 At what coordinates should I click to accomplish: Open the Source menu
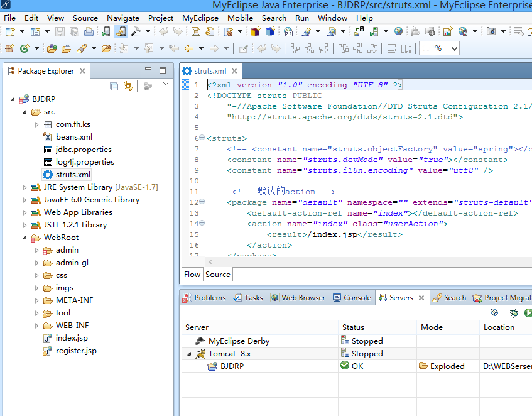coord(85,18)
